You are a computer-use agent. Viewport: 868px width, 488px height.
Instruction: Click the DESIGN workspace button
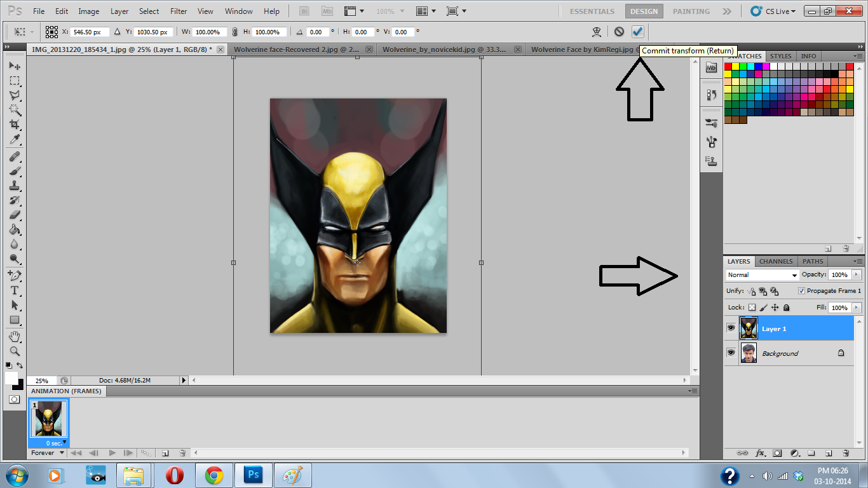pos(644,11)
